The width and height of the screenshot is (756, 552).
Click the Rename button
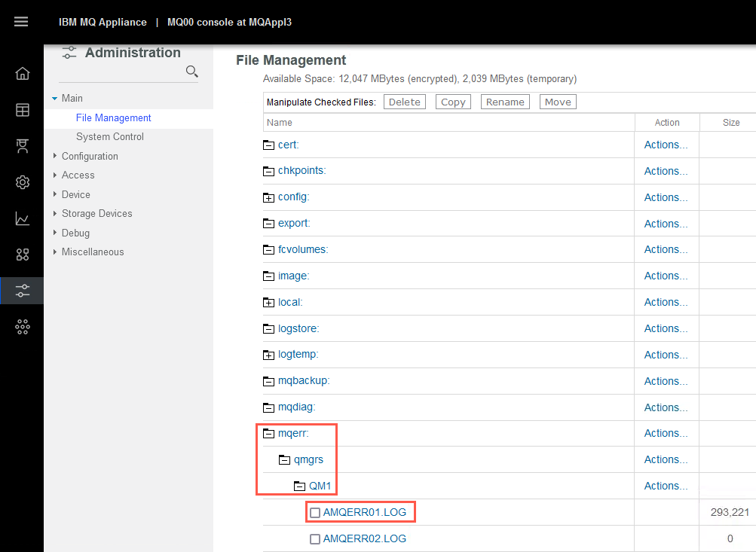tap(505, 102)
